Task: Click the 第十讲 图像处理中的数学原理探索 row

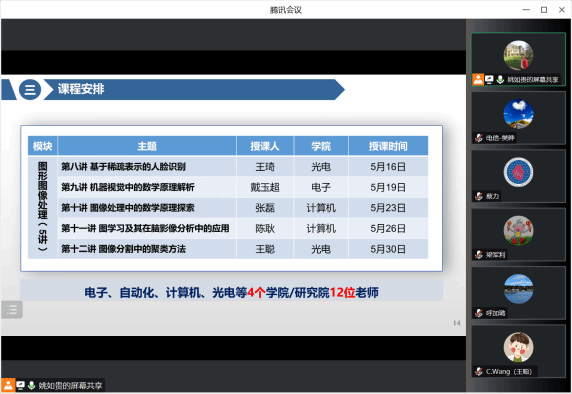Action: [228, 208]
